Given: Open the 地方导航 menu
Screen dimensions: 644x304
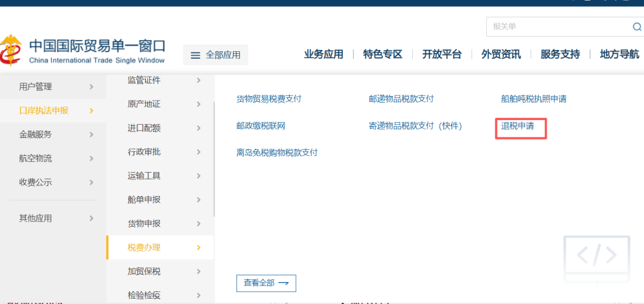Looking at the screenshot, I should click(x=619, y=54).
